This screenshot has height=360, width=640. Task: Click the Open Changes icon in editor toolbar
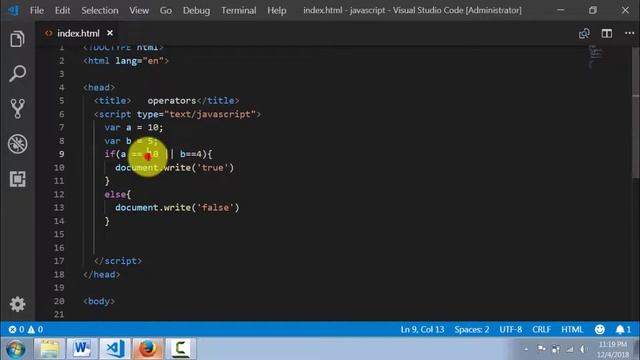[584, 33]
